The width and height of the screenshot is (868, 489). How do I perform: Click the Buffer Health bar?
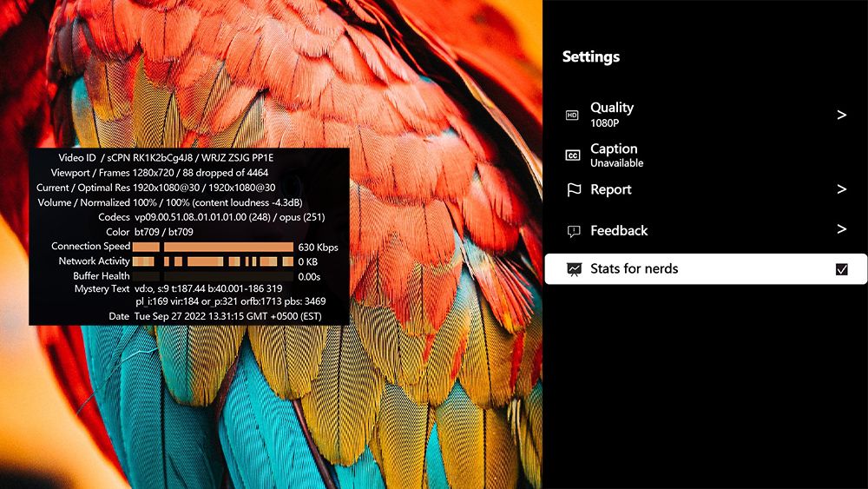pyautogui.click(x=213, y=276)
